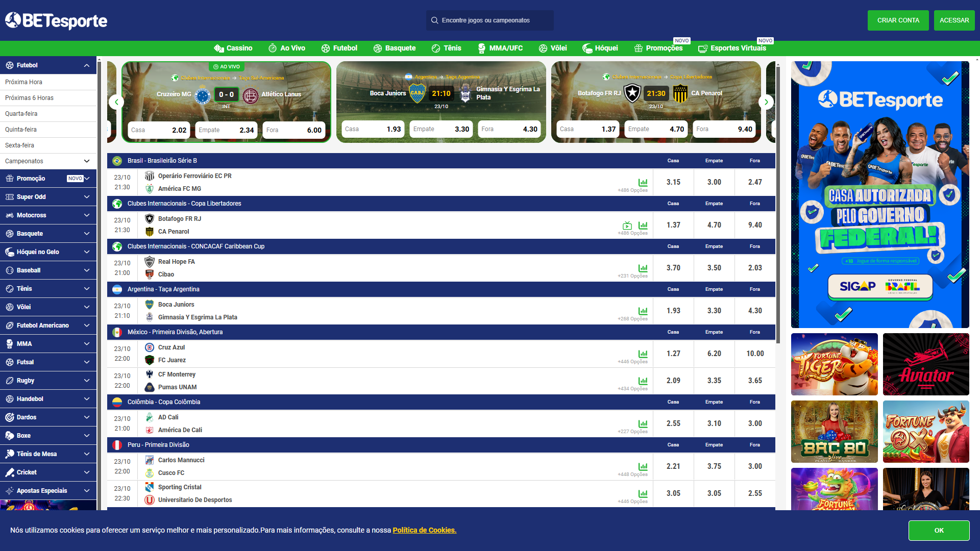980x551 pixels.
Task: Click the search magnifier icon
Action: (x=434, y=20)
